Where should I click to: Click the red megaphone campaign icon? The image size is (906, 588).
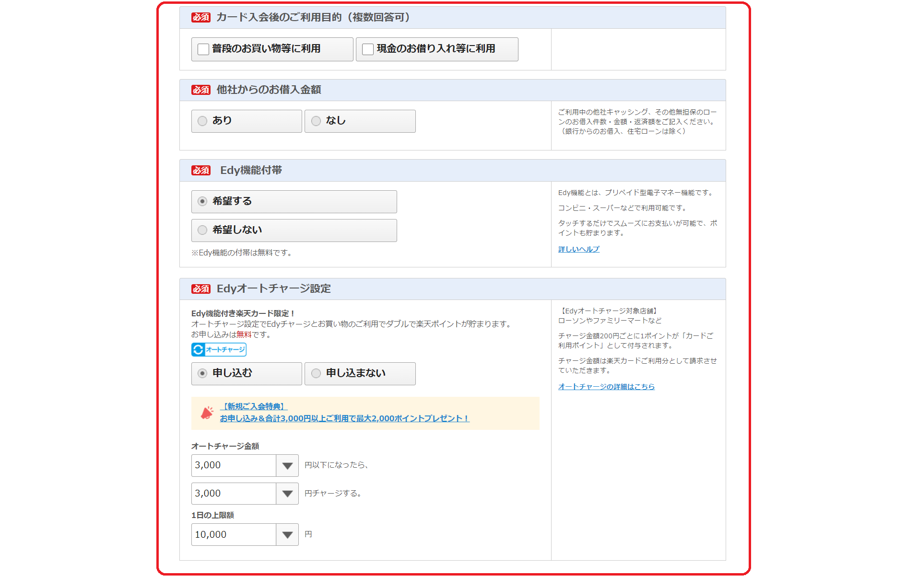207,413
